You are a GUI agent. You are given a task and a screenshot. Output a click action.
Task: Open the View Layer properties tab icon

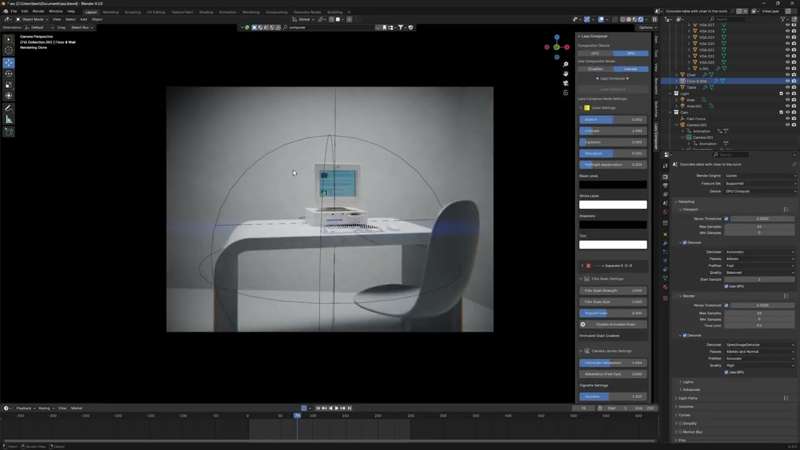pos(665,194)
